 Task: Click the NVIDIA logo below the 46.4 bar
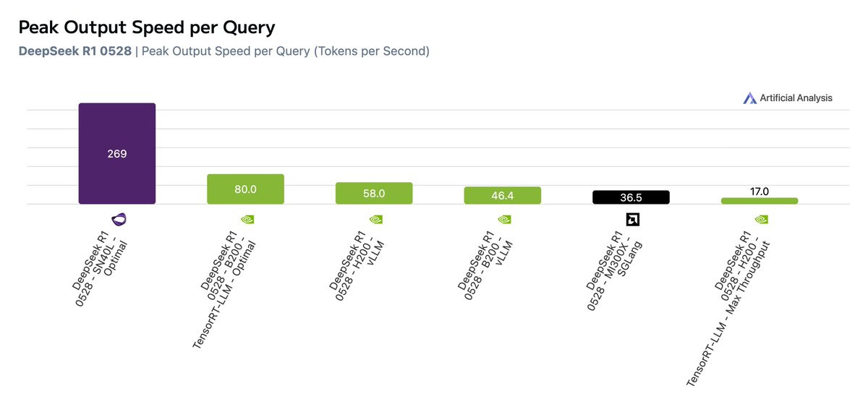tap(503, 219)
